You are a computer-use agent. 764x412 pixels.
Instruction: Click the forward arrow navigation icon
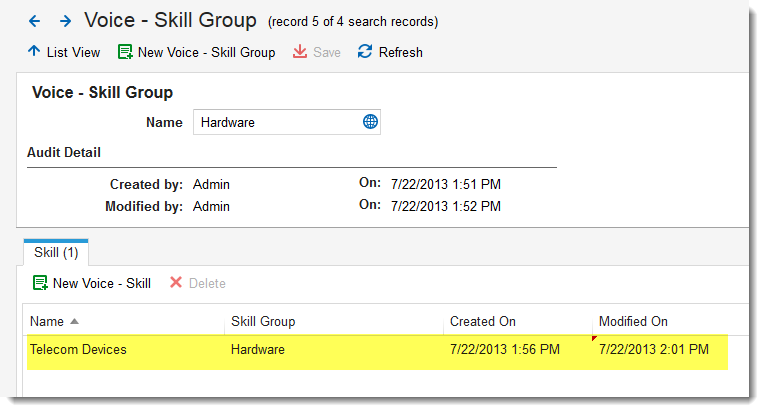65,20
